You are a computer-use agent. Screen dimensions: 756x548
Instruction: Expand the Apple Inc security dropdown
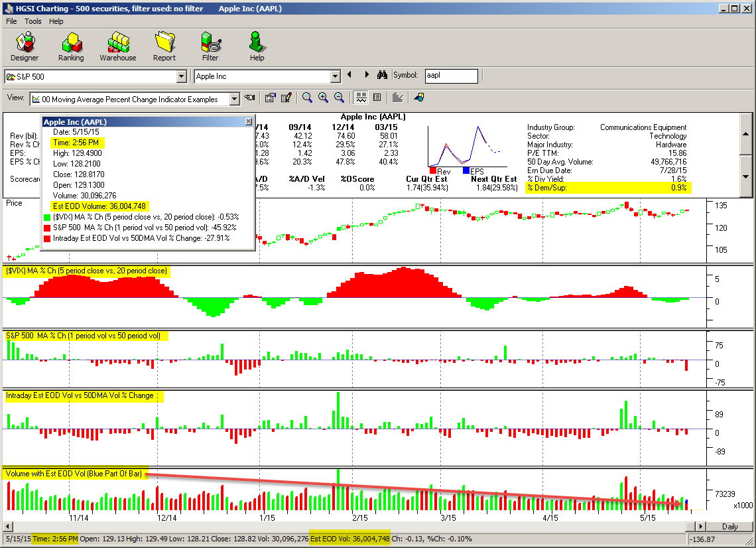coord(336,76)
